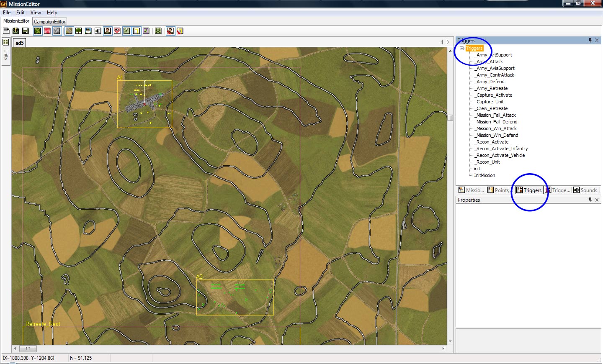Open the Units side panel icon

6,42
